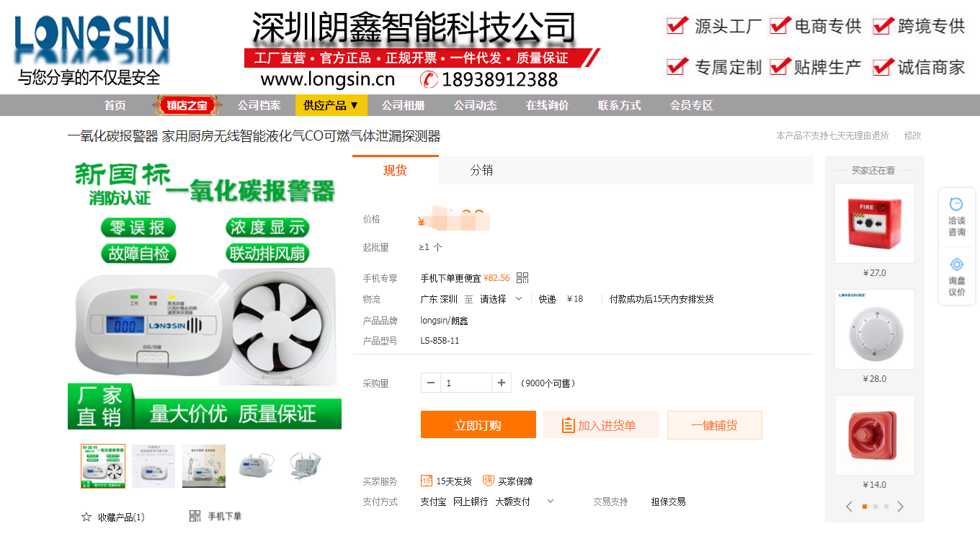
Task: Open the red alarm siren product ¥14.0
Action: pyautogui.click(x=875, y=435)
